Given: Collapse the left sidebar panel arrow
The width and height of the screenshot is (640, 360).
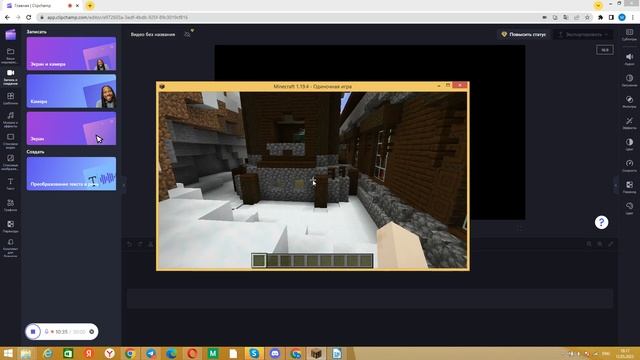Looking at the screenshot, I should click(x=124, y=185).
